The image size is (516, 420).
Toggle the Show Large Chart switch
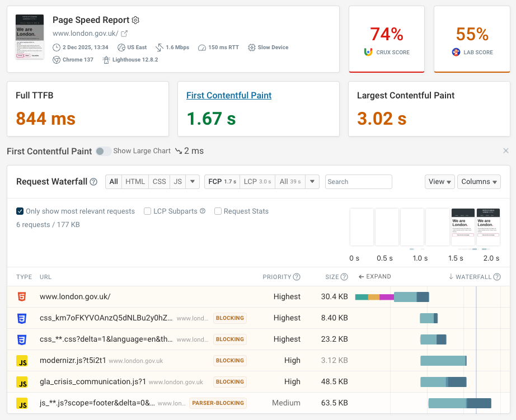pos(103,151)
